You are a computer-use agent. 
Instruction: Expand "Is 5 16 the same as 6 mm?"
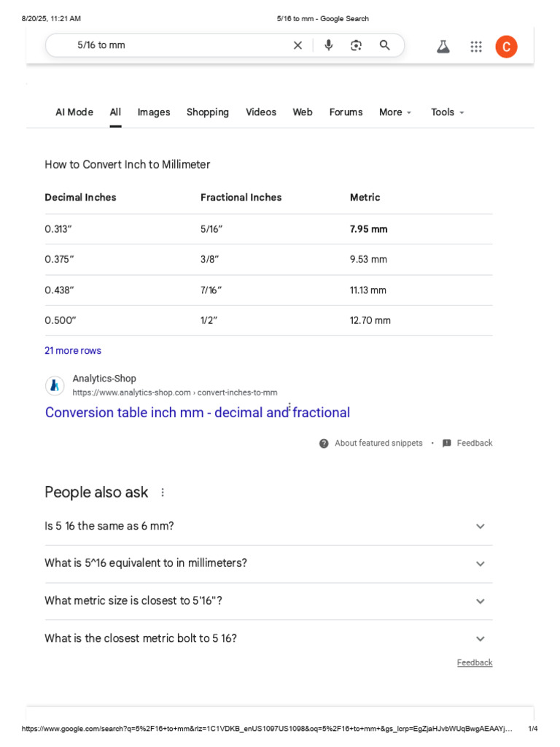click(480, 526)
